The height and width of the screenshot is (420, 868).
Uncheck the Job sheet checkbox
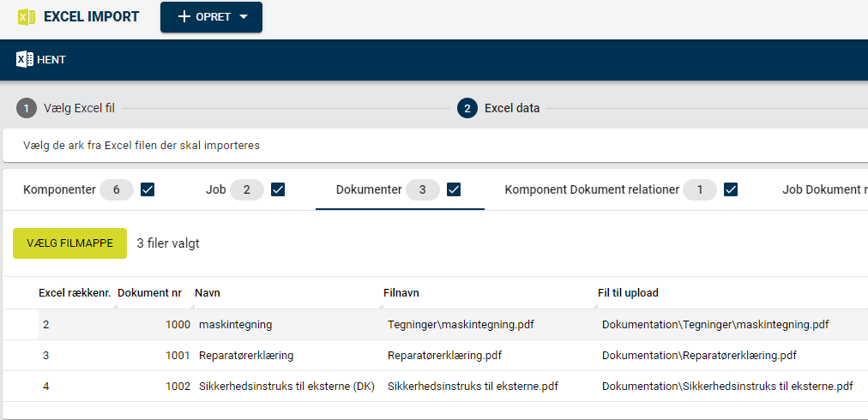(278, 189)
